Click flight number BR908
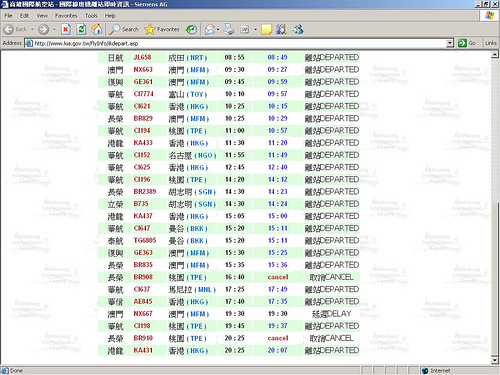The image size is (500, 375). (143, 277)
